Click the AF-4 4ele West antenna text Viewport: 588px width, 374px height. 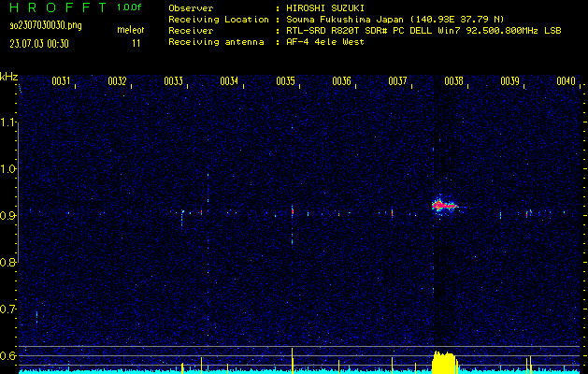(x=325, y=42)
